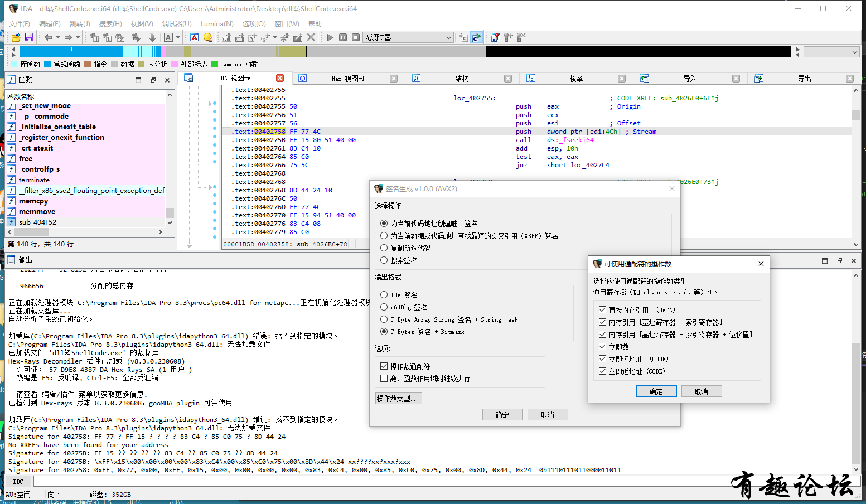Select 为当前代码地址创建唯一签名 radio option
The height and width of the screenshot is (504, 866).
pyautogui.click(x=384, y=223)
